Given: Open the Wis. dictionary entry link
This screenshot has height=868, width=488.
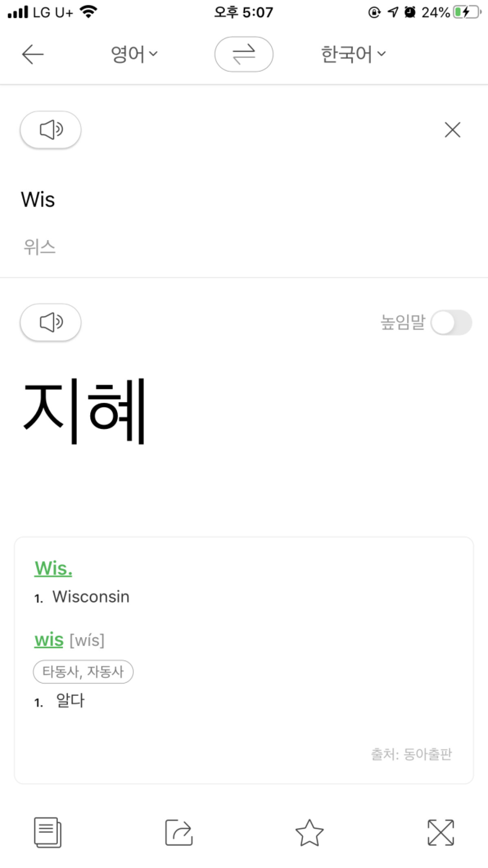Looking at the screenshot, I should 53,568.
